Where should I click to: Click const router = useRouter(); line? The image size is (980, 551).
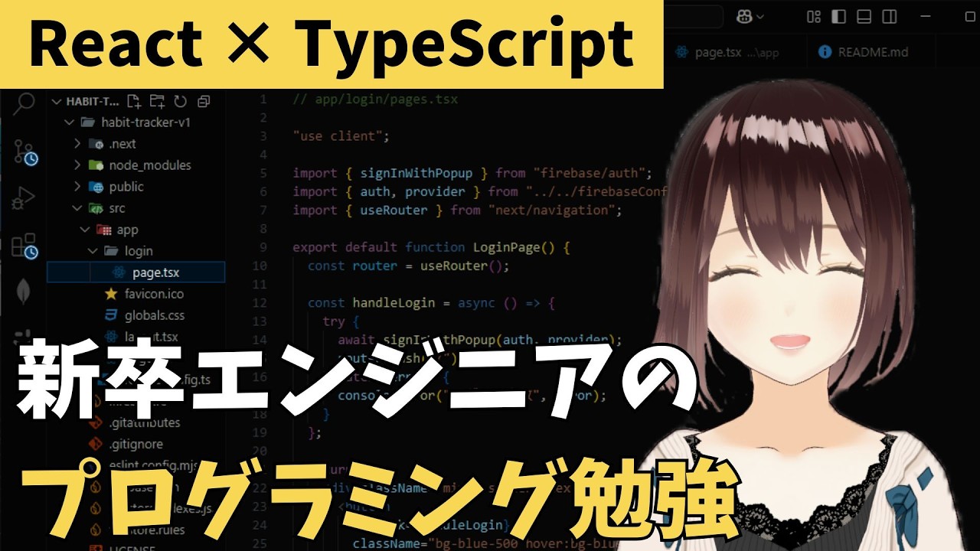(408, 266)
